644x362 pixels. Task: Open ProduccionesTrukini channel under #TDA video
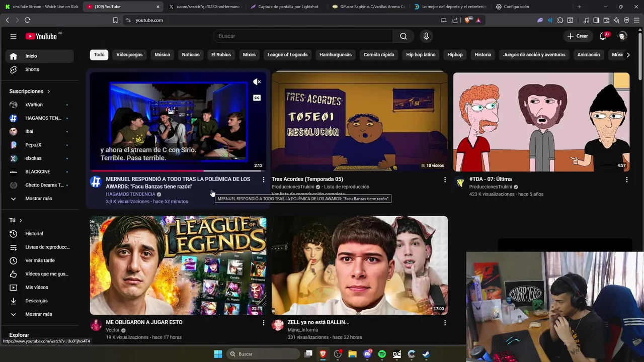pos(491,187)
